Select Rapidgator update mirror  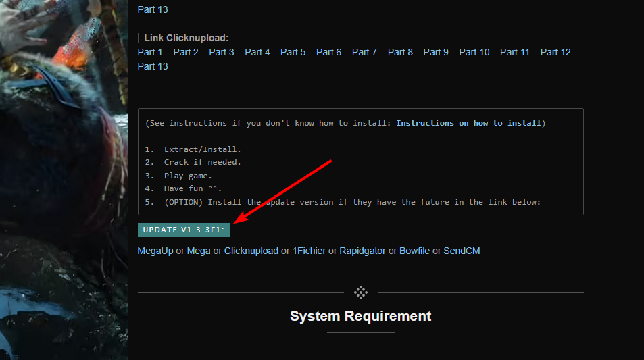pyautogui.click(x=362, y=251)
